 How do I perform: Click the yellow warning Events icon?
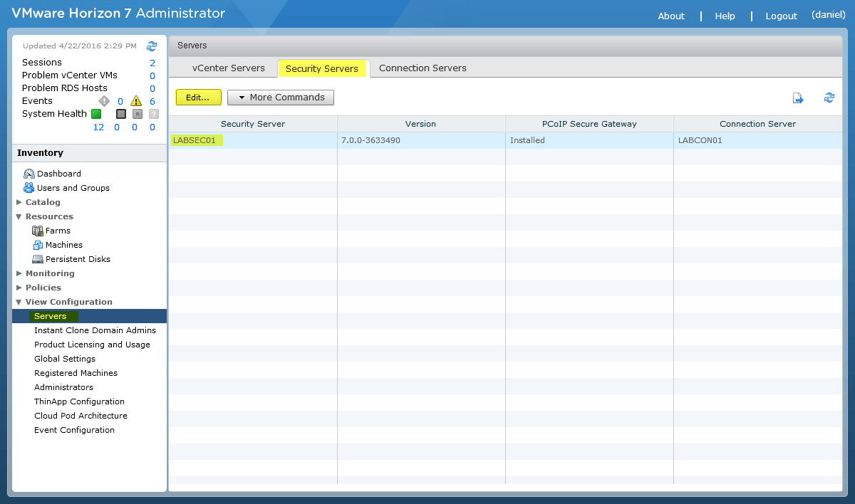click(x=136, y=101)
